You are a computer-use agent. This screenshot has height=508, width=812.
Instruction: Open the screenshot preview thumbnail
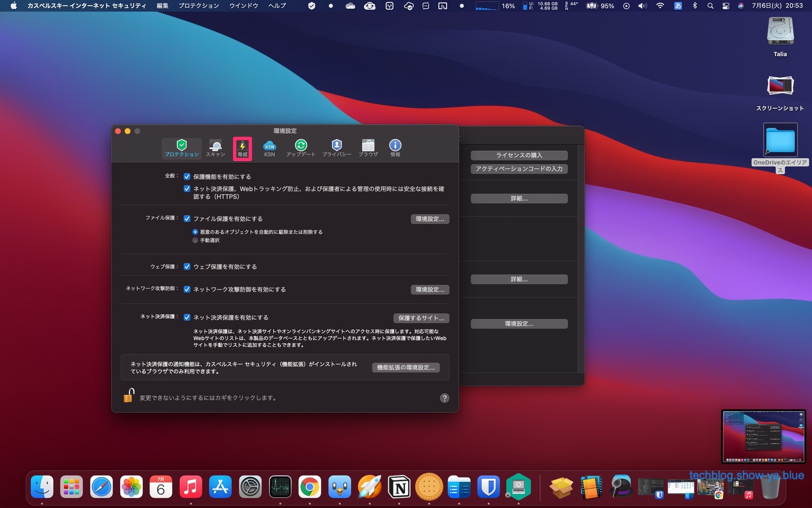point(763,436)
